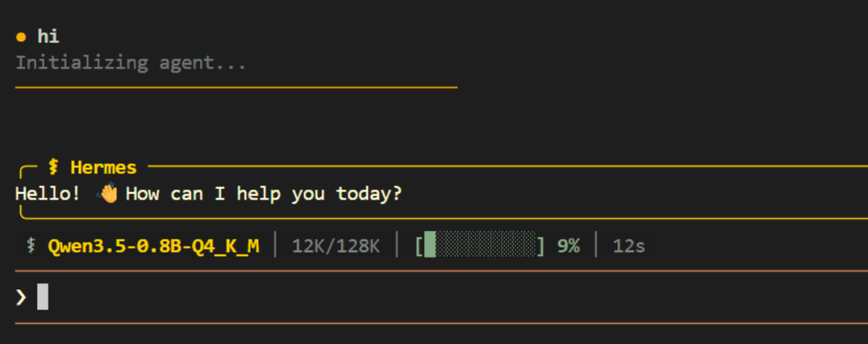Click the orange bullet beside "hi"
Viewport: 868px width, 344px height.
22,37
